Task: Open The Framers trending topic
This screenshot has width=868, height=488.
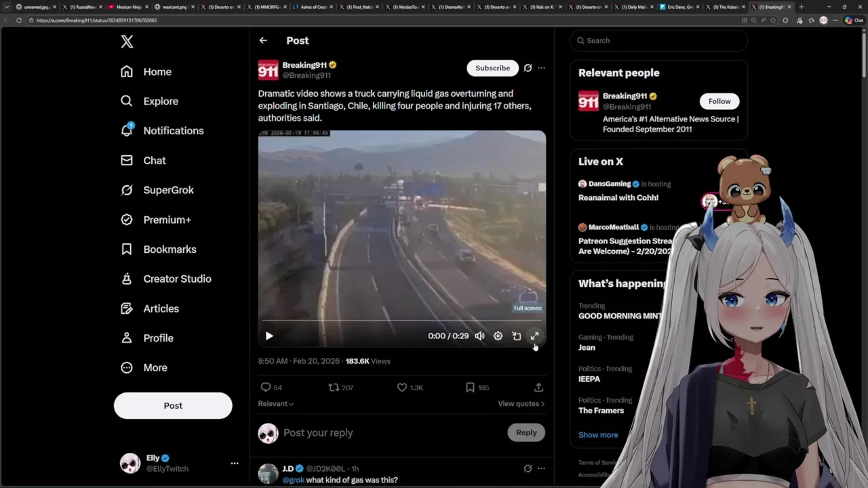Action: click(x=601, y=410)
